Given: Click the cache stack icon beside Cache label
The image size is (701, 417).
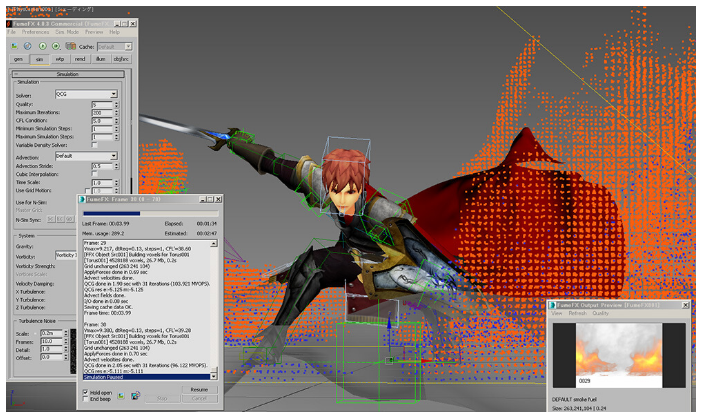Looking at the screenshot, I should click(71, 46).
